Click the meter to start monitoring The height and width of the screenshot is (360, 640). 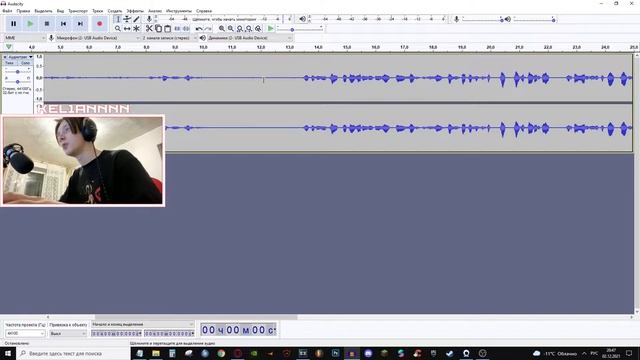[x=224, y=19]
